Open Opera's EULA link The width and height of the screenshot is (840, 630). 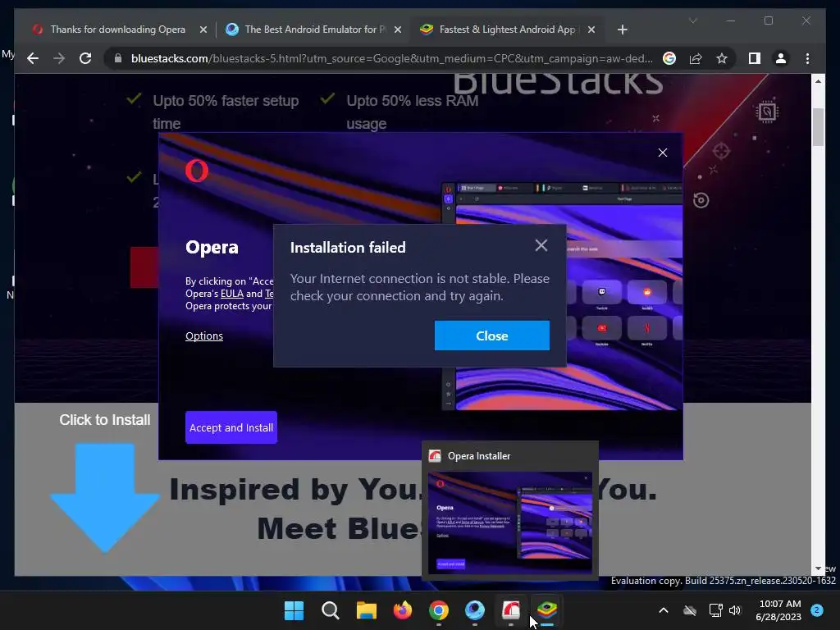point(232,294)
